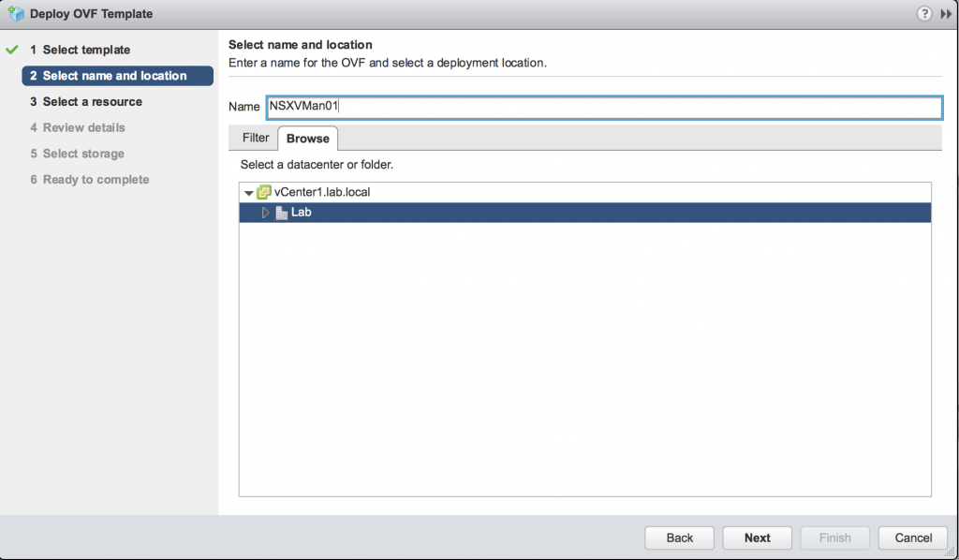
Task: Click the Name input field
Action: click(604, 107)
